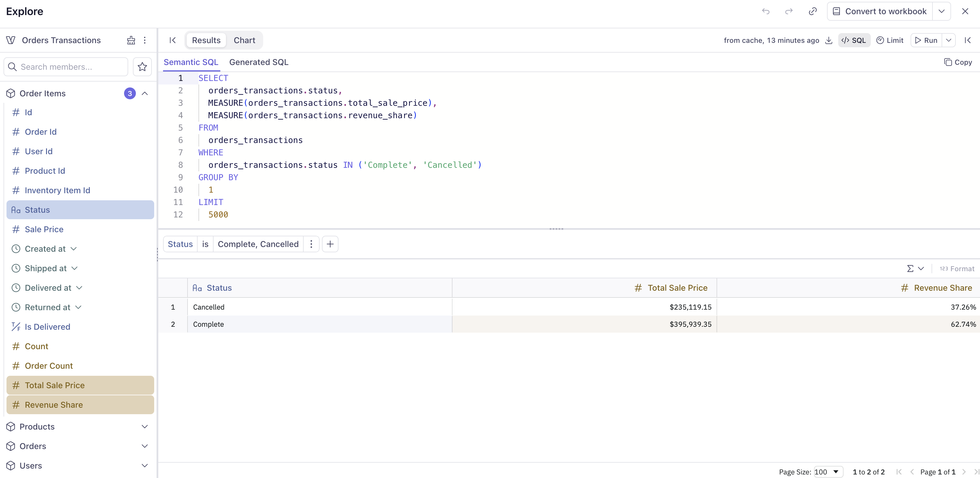The image size is (980, 478).
Task: Toggle the SQL view button
Action: [854, 40]
